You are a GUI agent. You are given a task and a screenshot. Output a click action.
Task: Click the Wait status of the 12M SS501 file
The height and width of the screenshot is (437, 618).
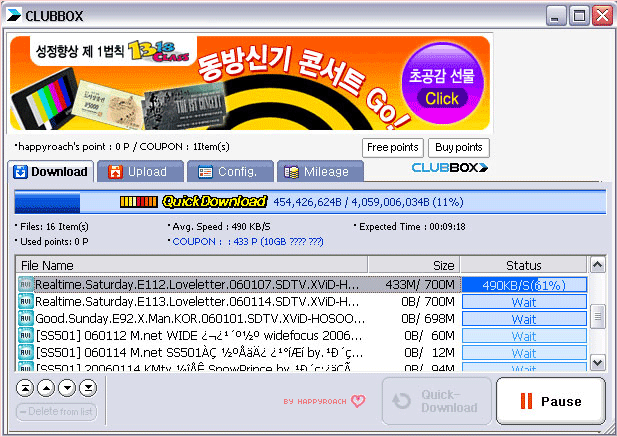click(524, 353)
